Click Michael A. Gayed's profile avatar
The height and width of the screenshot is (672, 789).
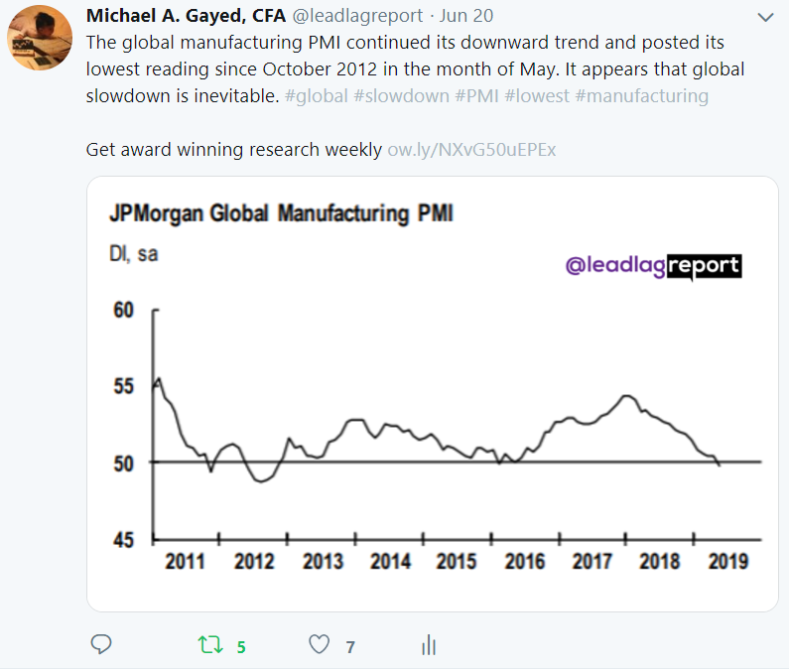38,38
